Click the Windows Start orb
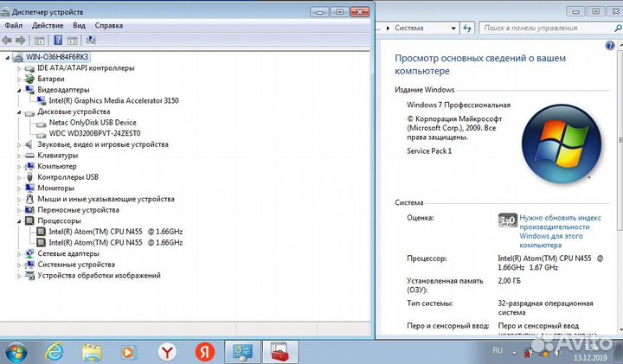Image resolution: width=623 pixels, height=364 pixels. coord(16,352)
